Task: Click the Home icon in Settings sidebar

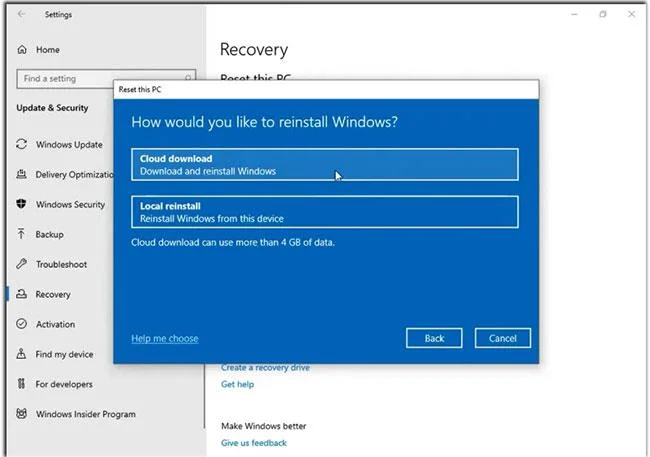Action: tap(22, 50)
